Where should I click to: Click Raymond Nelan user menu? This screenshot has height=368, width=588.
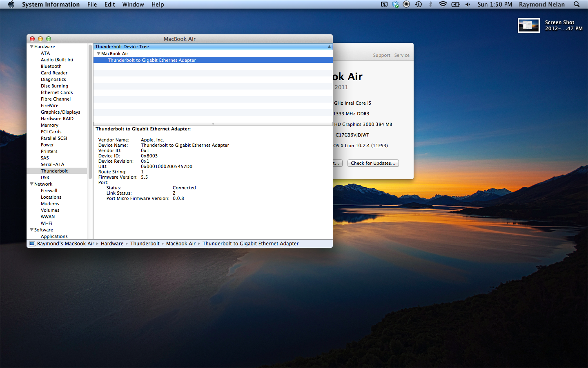[x=542, y=4]
